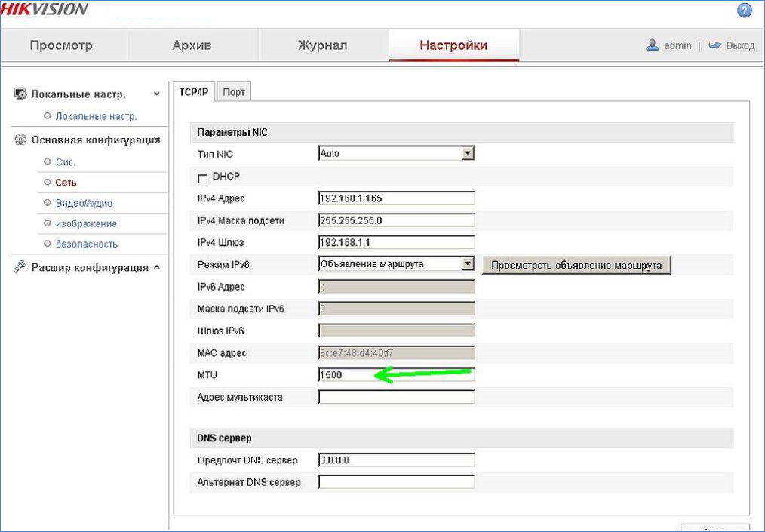
Task: Click the logout arrow icon
Action: tap(715, 45)
